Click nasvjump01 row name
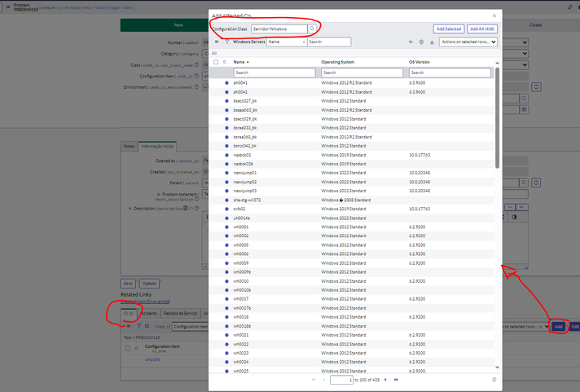This screenshot has height=392, width=580. pyautogui.click(x=245, y=173)
